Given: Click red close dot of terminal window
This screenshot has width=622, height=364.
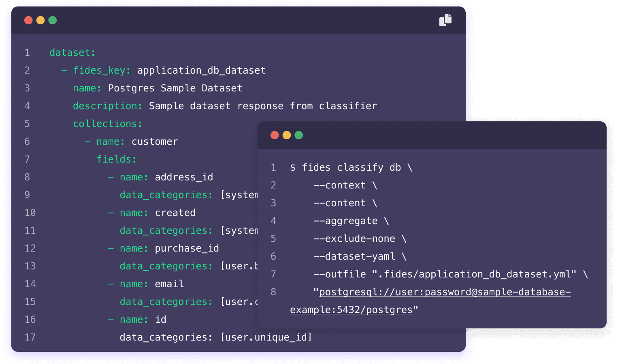Looking at the screenshot, I should (275, 135).
